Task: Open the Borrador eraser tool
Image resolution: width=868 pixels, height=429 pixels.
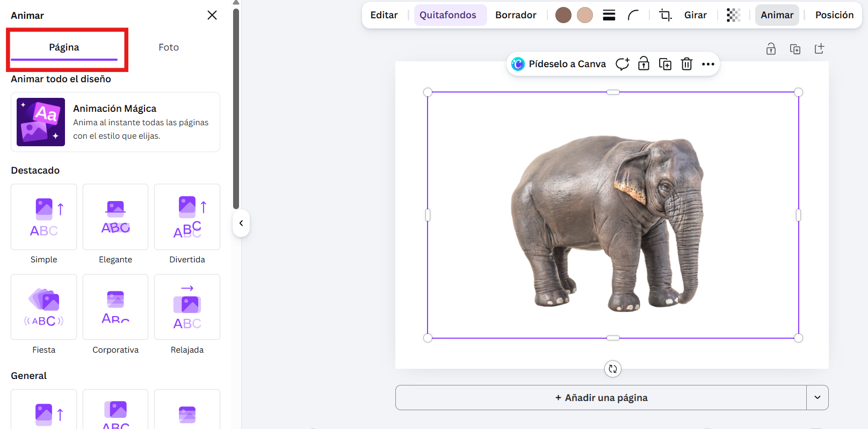Action: point(516,15)
